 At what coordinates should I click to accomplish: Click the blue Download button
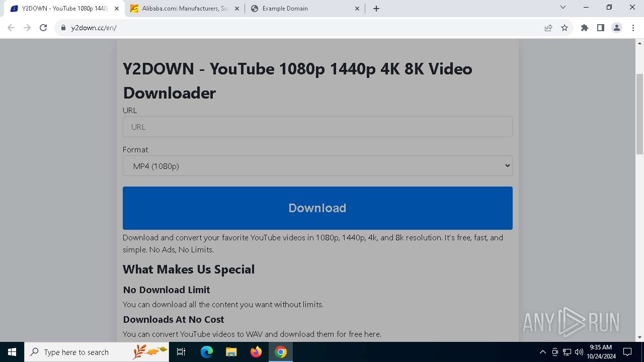[317, 208]
